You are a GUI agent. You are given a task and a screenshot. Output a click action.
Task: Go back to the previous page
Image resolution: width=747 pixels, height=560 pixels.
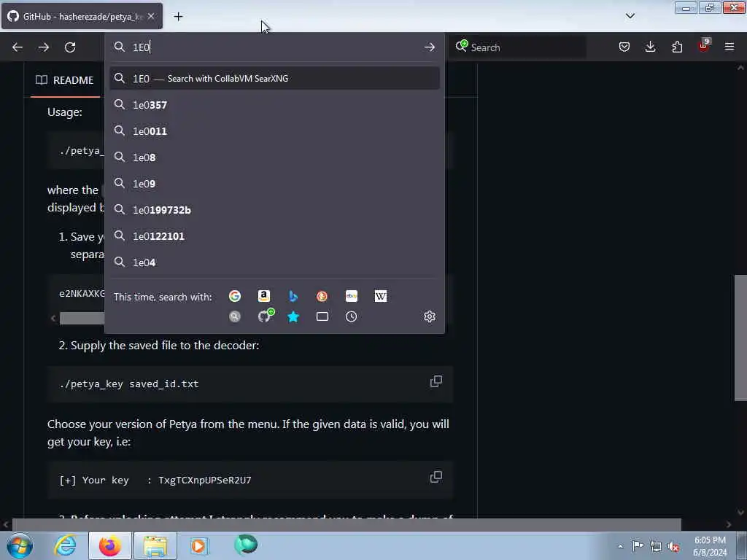click(18, 47)
